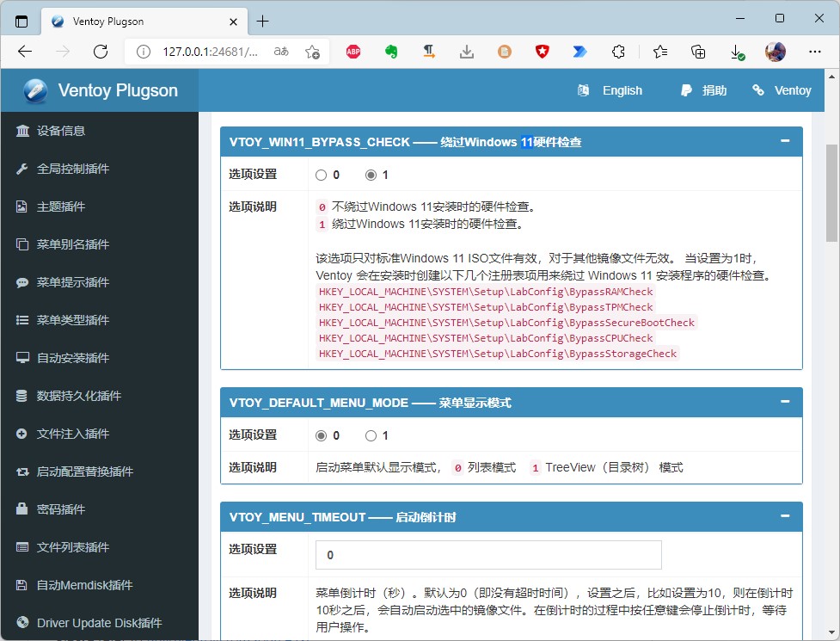The height and width of the screenshot is (641, 840).
Task: Click the VTOY_MENU_TIMEOUT value input field
Action: click(x=488, y=555)
